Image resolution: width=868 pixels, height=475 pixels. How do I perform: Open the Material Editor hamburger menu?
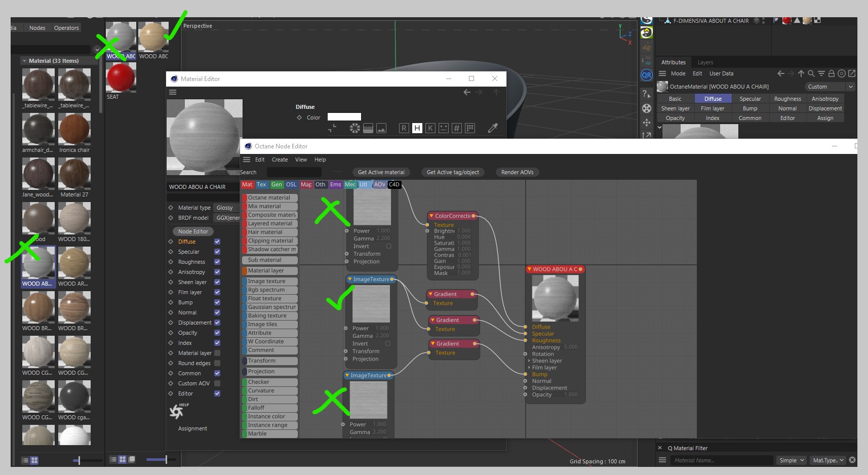[173, 92]
